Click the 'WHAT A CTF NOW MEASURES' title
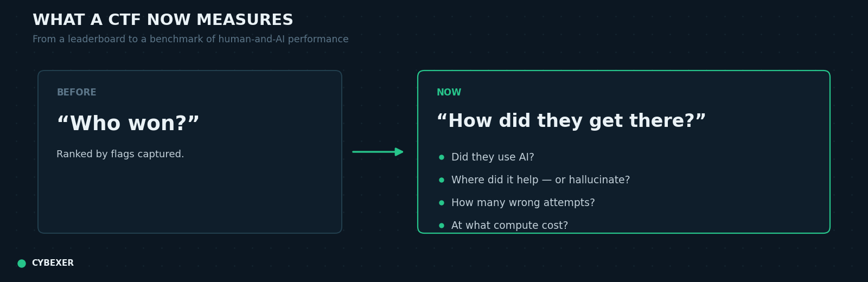Viewport: 868px width, 282px height. click(x=163, y=20)
